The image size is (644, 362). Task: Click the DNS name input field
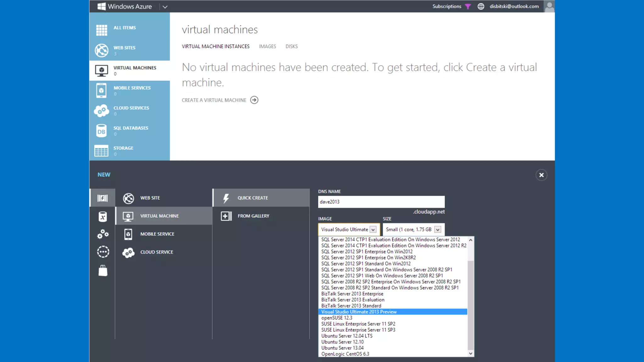click(x=381, y=202)
